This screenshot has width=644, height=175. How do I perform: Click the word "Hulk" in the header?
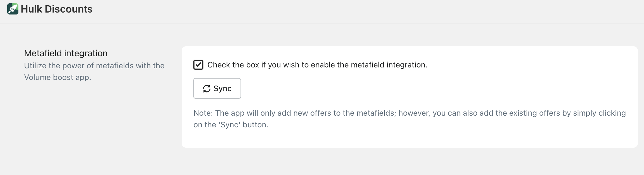(31, 9)
